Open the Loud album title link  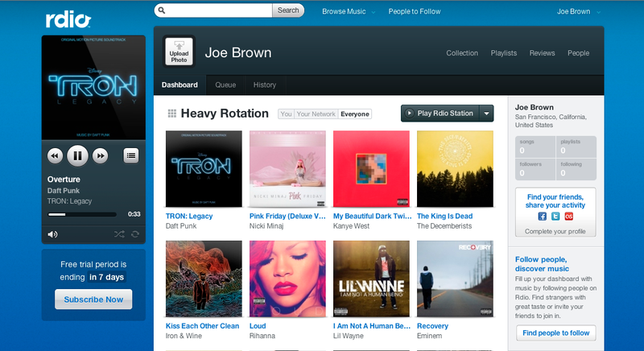(x=258, y=326)
